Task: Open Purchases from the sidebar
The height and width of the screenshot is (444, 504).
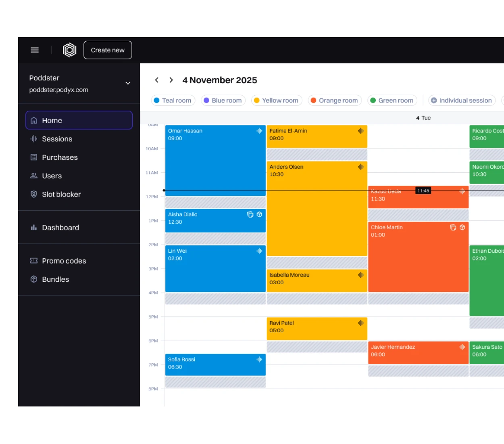Action: 60,157
